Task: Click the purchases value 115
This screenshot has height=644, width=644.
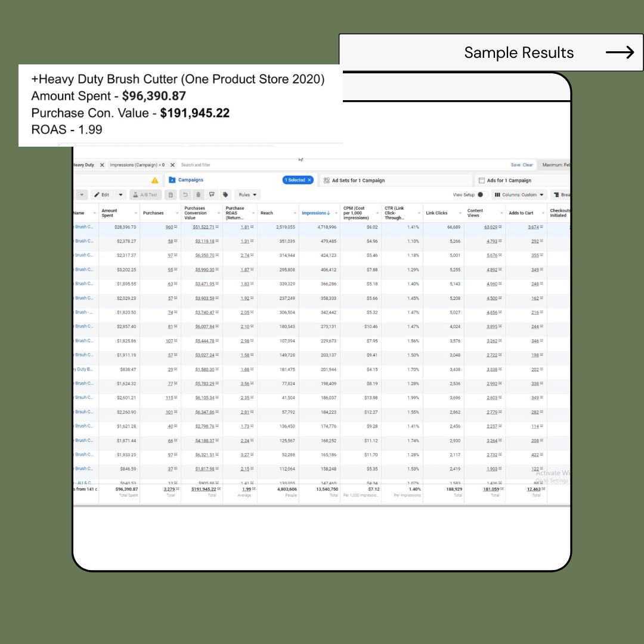Action: tap(169, 398)
